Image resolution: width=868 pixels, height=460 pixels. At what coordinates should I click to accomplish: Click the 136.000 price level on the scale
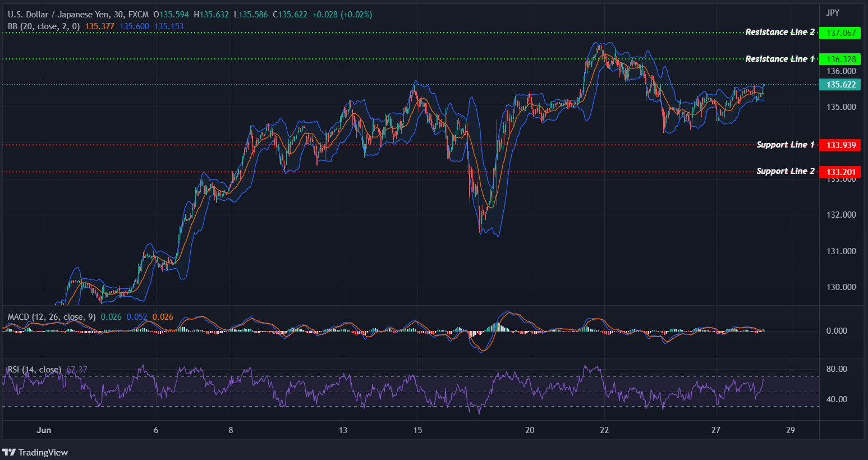[842, 71]
